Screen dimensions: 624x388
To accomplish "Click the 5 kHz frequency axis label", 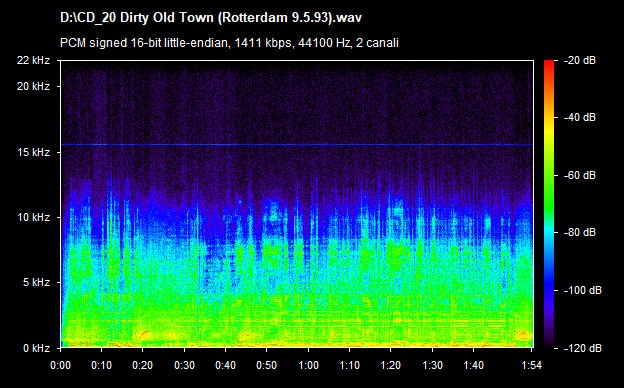I will coord(36,283).
